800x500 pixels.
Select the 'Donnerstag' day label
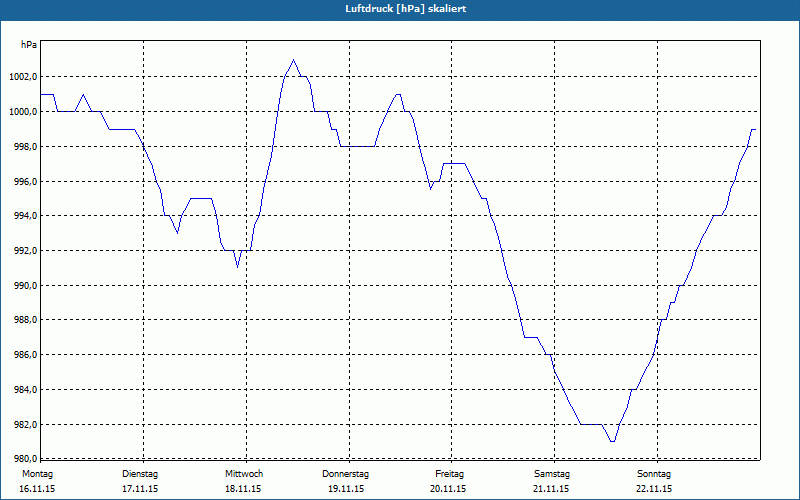345,474
